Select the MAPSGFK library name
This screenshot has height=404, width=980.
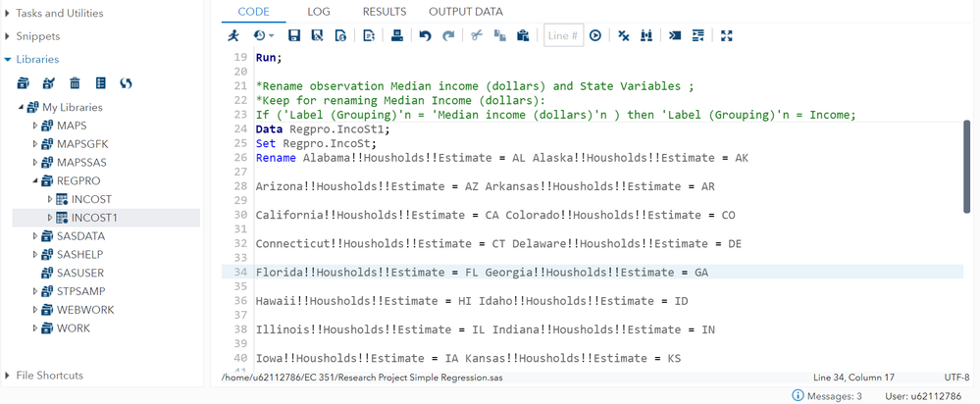[x=82, y=144]
